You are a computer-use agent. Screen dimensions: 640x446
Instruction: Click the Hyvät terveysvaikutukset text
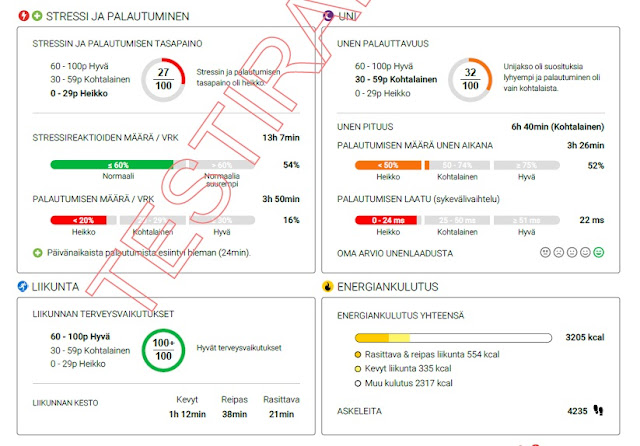tap(239, 348)
